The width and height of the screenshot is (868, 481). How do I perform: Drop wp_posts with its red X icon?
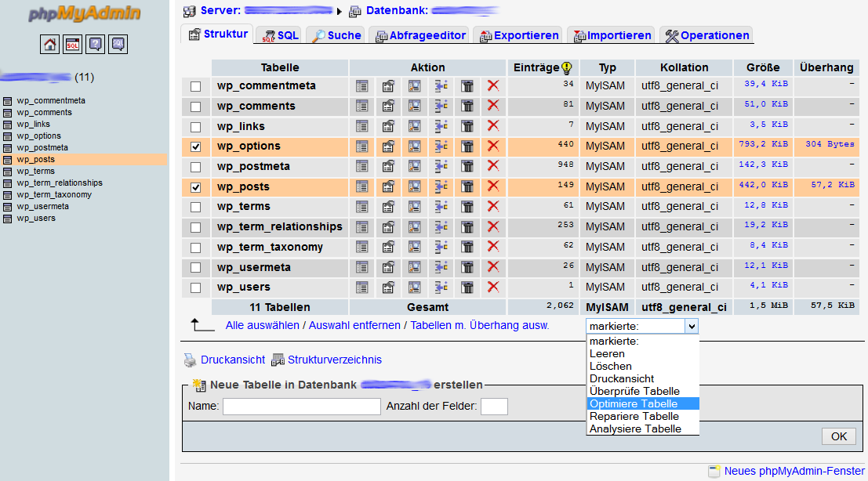coord(492,186)
